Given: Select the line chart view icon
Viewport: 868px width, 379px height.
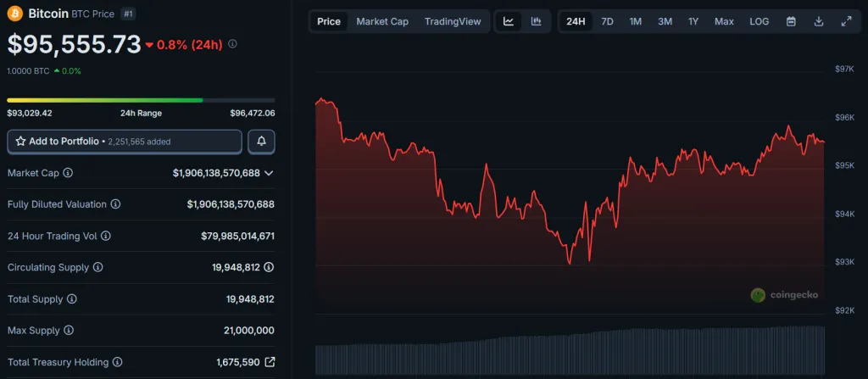Looking at the screenshot, I should (509, 21).
